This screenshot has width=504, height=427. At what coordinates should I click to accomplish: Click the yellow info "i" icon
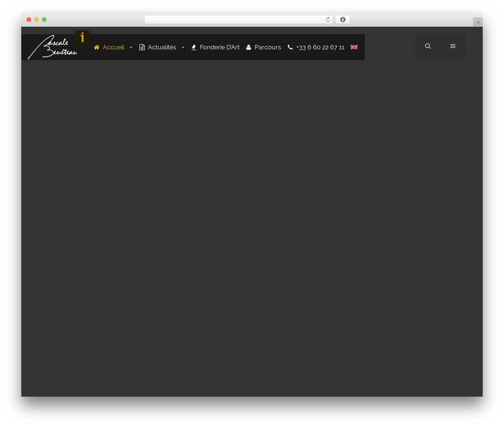[82, 37]
